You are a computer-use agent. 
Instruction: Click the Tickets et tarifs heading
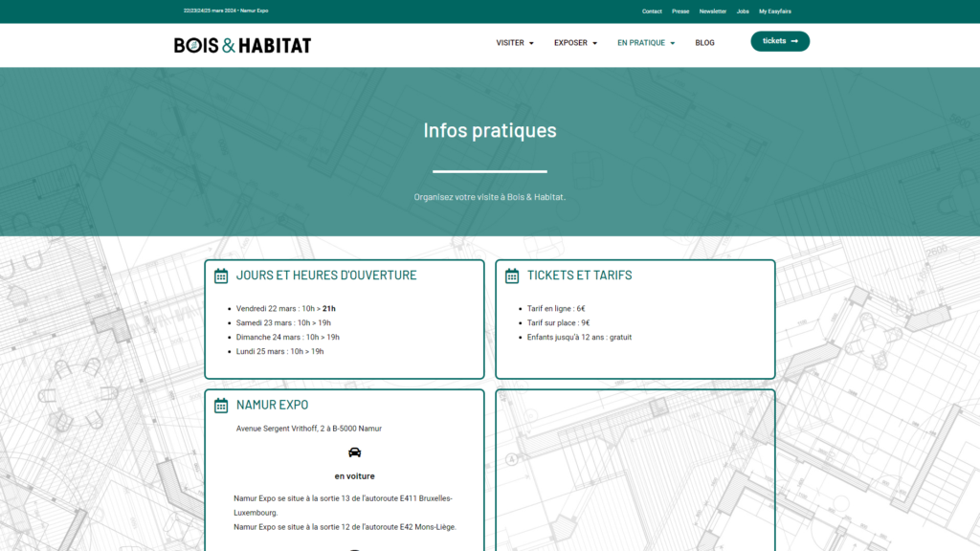click(579, 275)
